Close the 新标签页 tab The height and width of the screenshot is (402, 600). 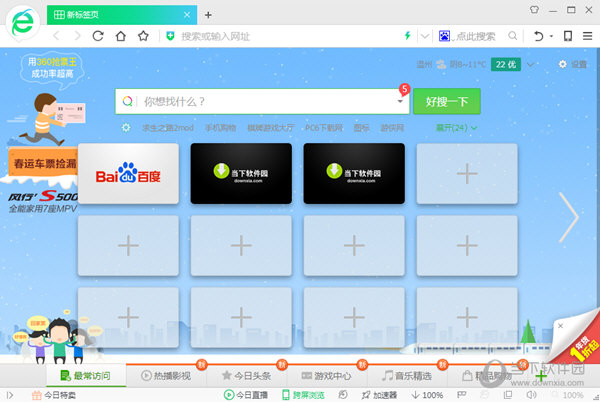pyautogui.click(x=187, y=15)
